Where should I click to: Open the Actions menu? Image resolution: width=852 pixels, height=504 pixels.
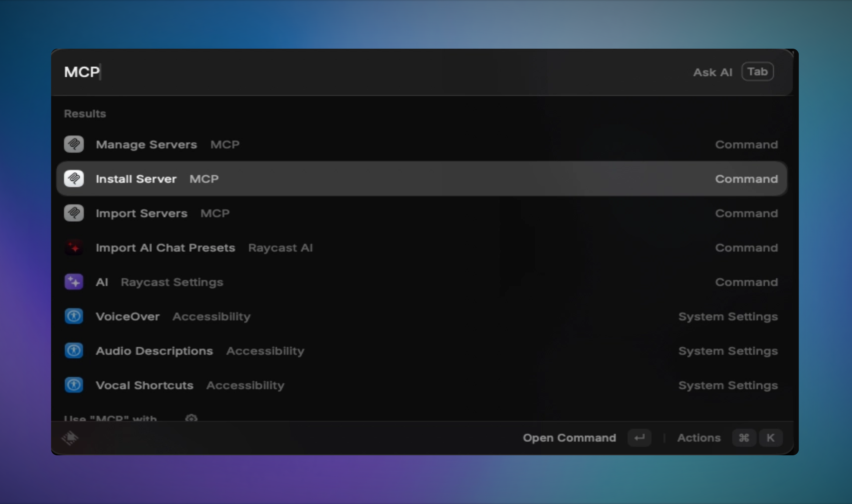click(699, 438)
